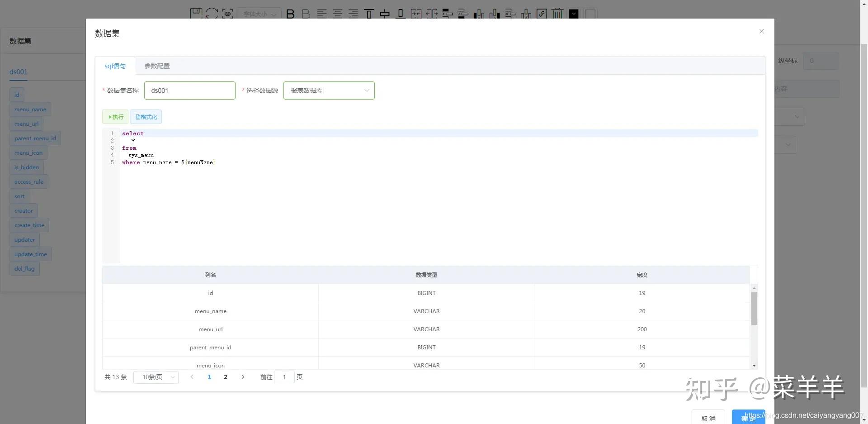This screenshot has height=424, width=868.
Task: Click the delete row icon
Action: (x=510, y=14)
